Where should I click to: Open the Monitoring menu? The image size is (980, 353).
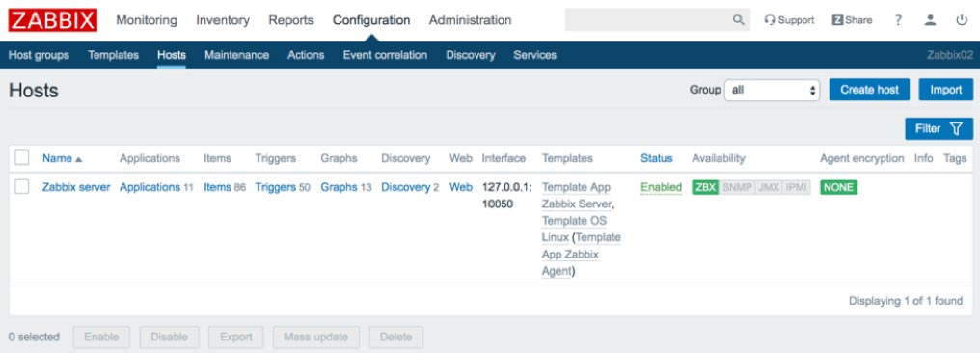(147, 20)
